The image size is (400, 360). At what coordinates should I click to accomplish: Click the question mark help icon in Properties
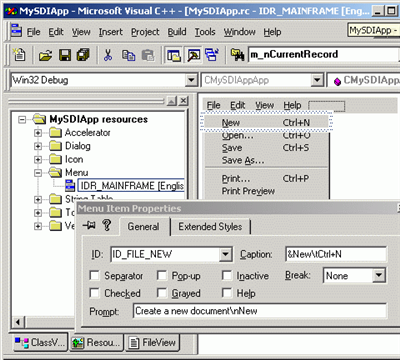click(107, 225)
